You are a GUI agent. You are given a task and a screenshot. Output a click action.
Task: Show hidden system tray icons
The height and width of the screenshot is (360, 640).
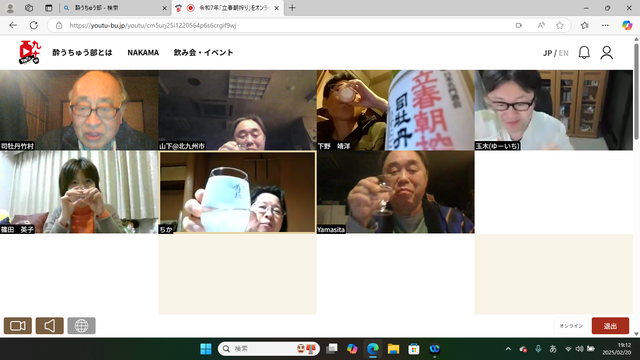point(508,349)
